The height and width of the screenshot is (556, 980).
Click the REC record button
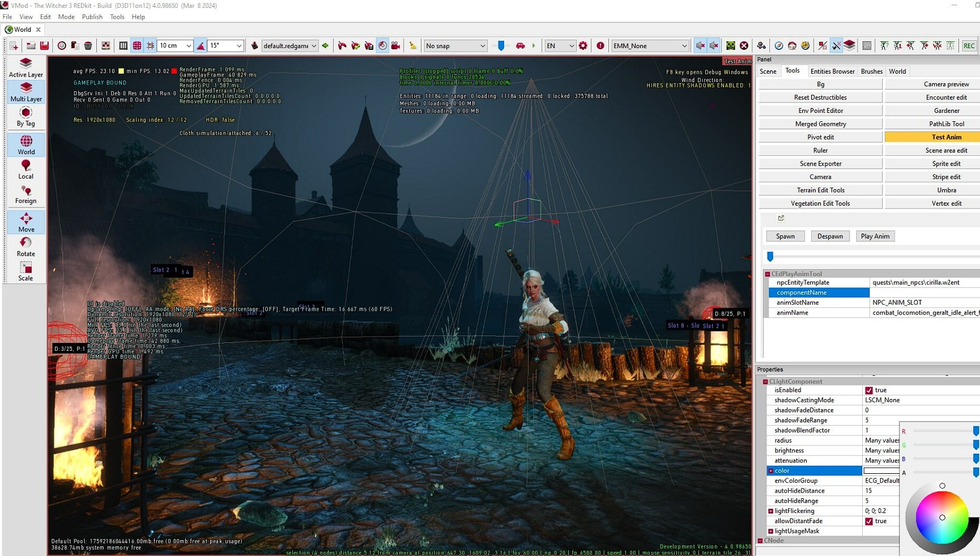pos(969,46)
